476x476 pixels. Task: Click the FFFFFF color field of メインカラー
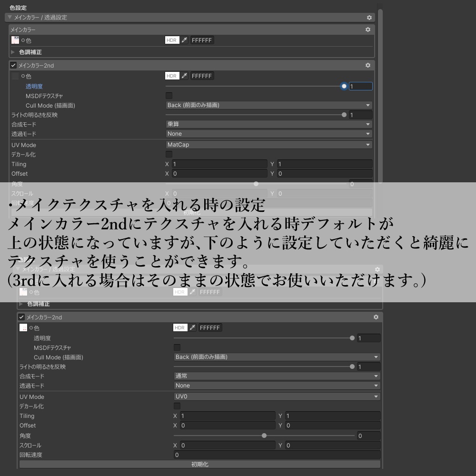tap(202, 40)
